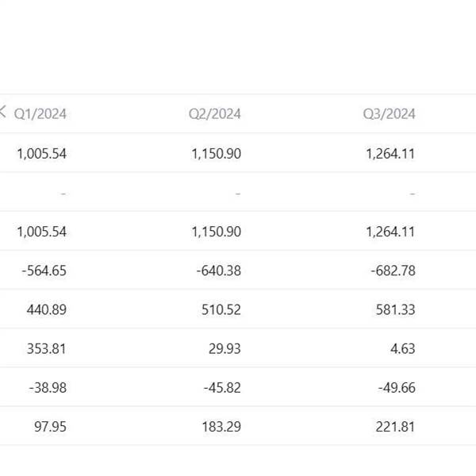Click the first-row Q1/2024 value 1,005.54
This screenshot has width=476, height=476.
click(41, 154)
